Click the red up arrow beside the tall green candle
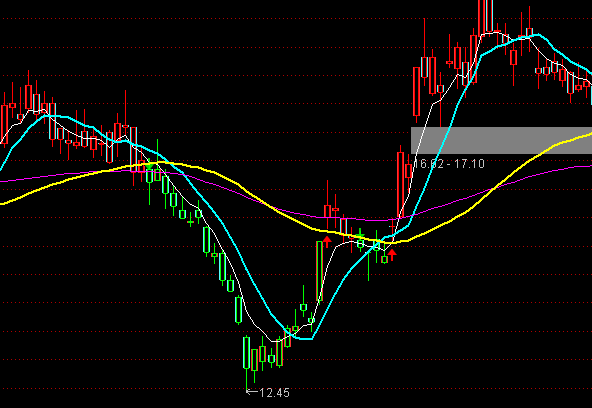 pos(327,242)
